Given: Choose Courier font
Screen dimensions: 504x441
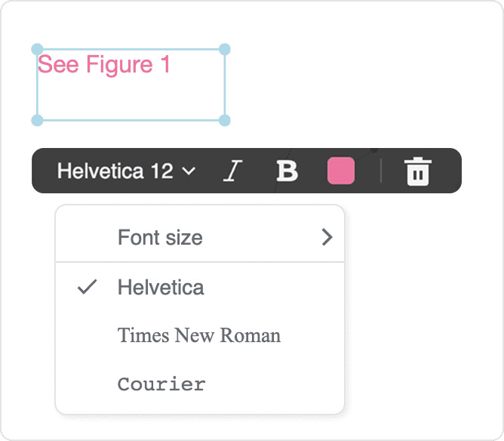Looking at the screenshot, I should pyautogui.click(x=161, y=384).
